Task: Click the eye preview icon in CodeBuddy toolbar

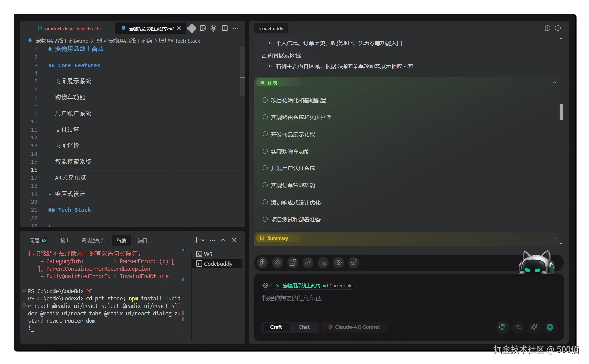Action: [339, 263]
